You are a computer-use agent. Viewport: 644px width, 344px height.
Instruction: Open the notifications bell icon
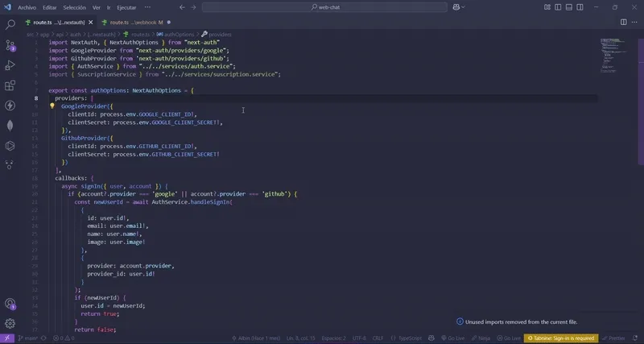pos(635,338)
